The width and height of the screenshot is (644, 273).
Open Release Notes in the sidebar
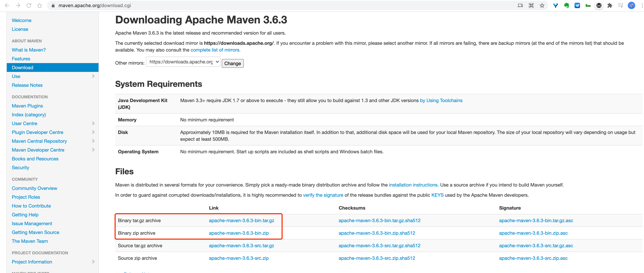tap(27, 85)
